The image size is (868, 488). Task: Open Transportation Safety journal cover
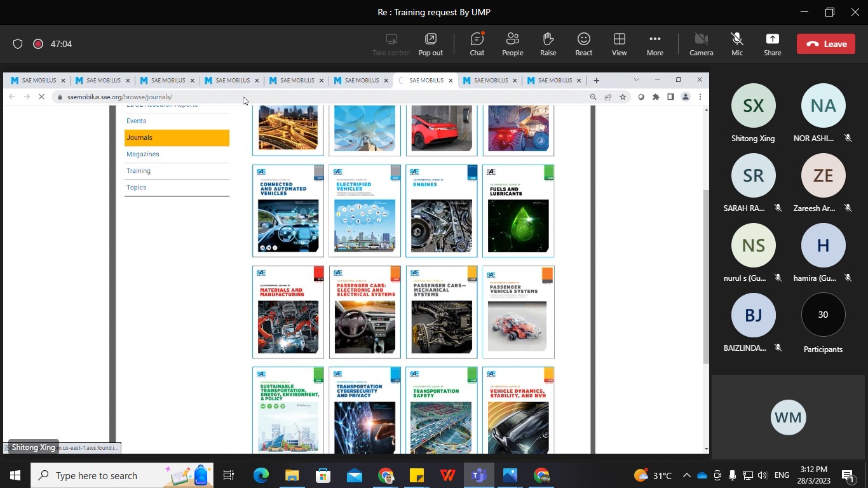coord(442,410)
